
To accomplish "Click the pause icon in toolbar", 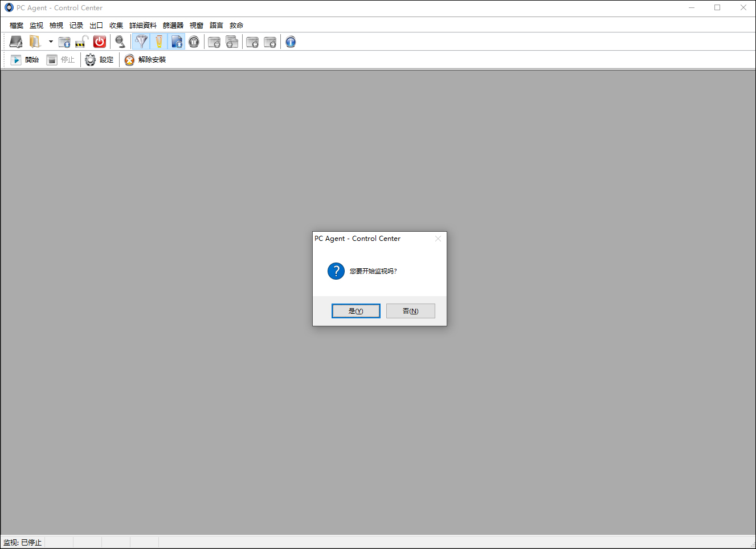I will point(194,42).
